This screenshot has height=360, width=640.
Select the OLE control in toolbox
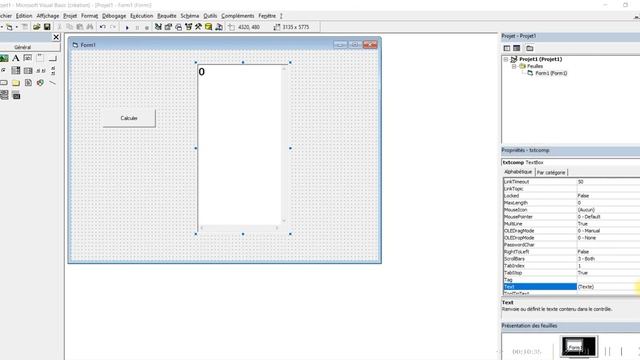pyautogui.click(x=16, y=96)
